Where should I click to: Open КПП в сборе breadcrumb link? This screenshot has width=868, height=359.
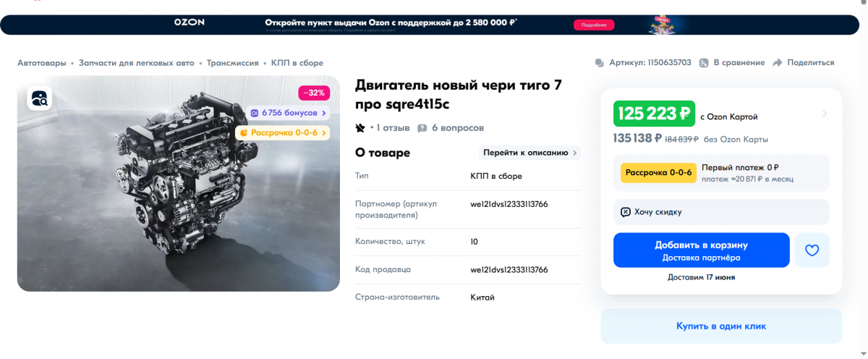[297, 63]
